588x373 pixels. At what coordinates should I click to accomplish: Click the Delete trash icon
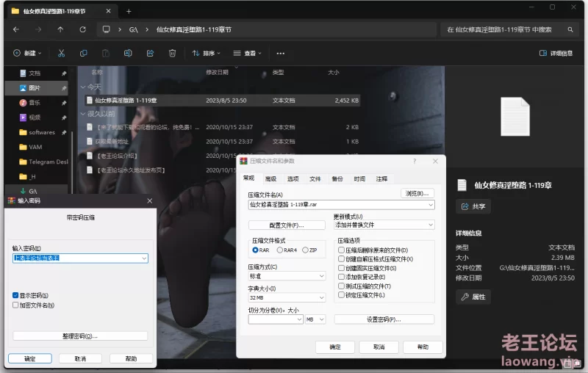pyautogui.click(x=172, y=53)
